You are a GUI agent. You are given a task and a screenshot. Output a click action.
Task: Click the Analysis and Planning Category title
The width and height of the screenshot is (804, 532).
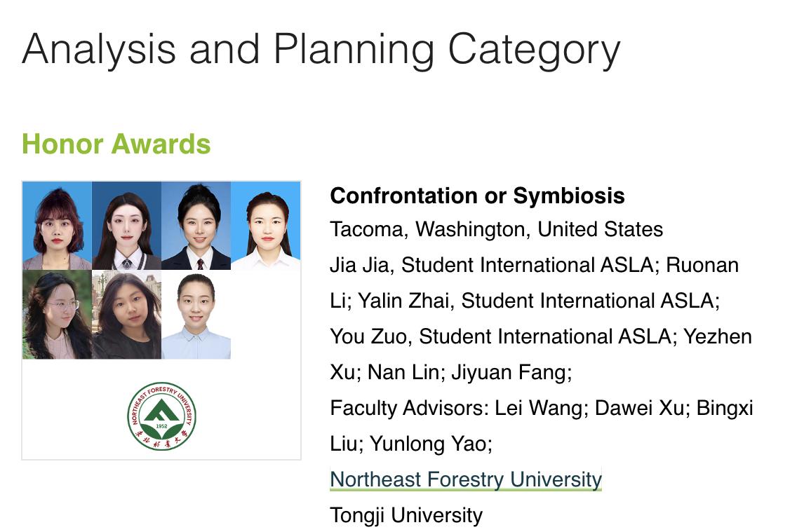click(321, 49)
